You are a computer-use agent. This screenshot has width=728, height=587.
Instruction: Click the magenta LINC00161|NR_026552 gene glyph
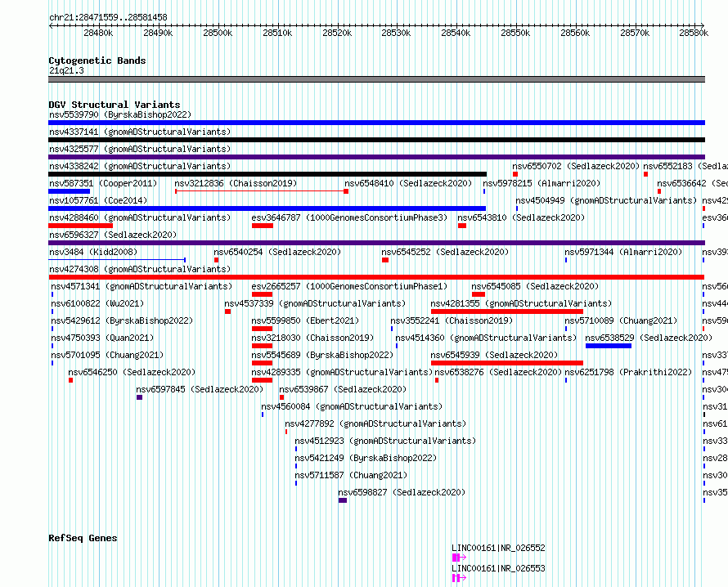coord(459,558)
